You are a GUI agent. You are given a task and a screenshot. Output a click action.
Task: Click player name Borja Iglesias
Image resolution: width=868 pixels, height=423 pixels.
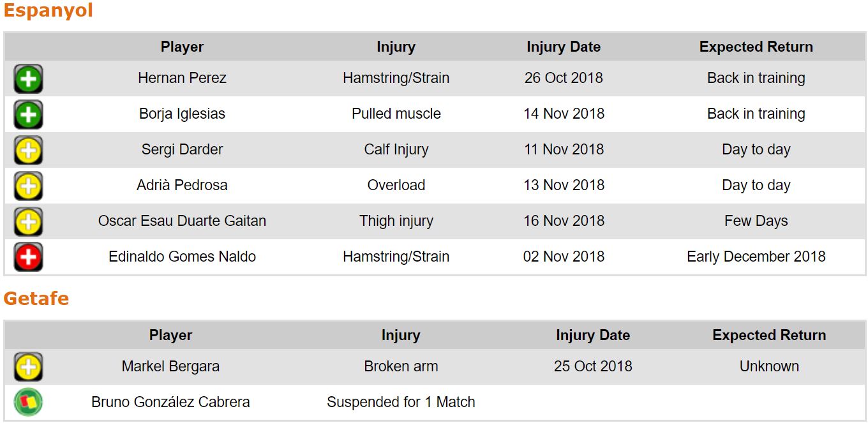pyautogui.click(x=182, y=114)
